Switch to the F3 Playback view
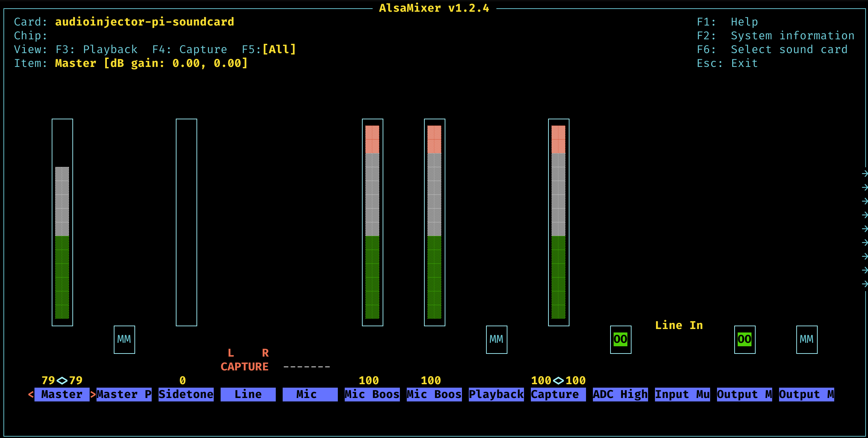Viewport: 868px width, 438px height. click(97, 50)
